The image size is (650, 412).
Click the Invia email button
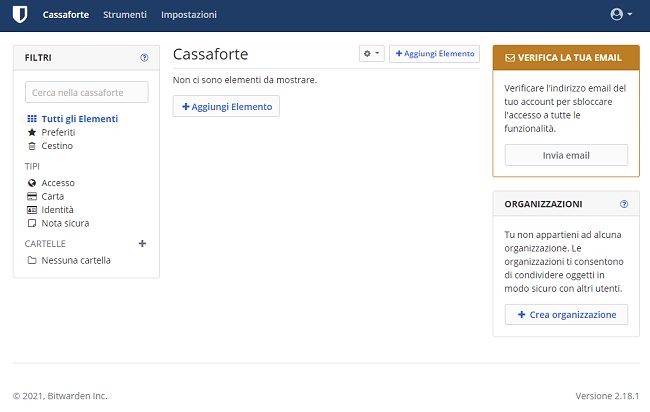(566, 155)
